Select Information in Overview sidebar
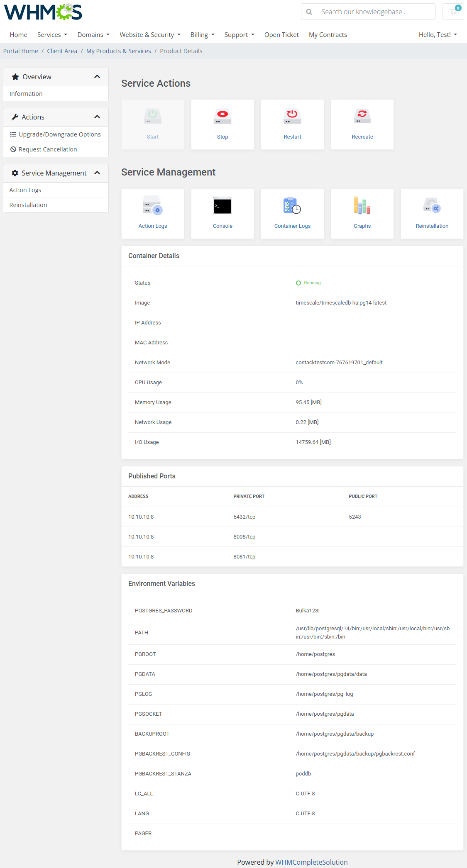 56,94
